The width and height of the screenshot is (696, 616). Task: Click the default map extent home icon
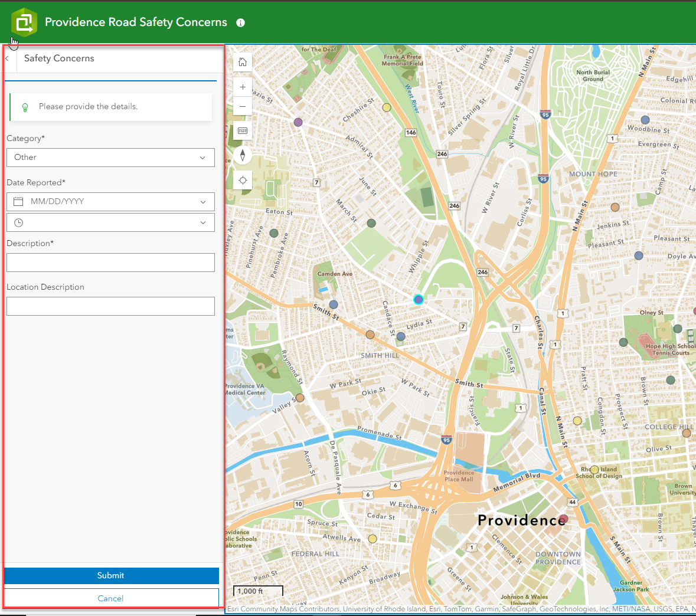(x=242, y=61)
